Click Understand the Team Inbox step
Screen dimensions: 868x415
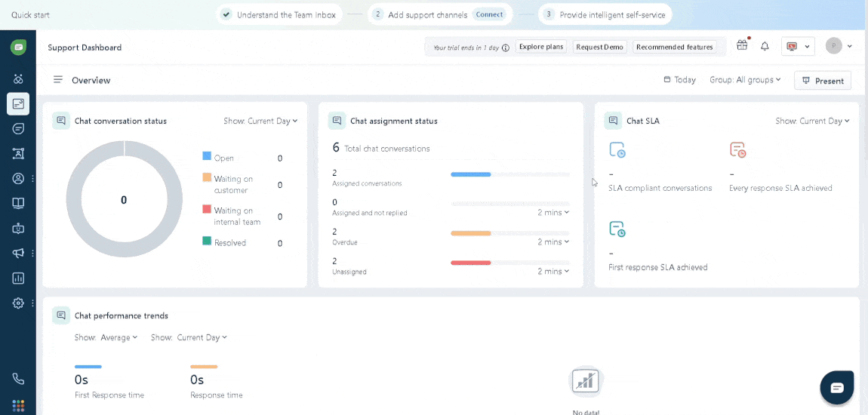279,15
